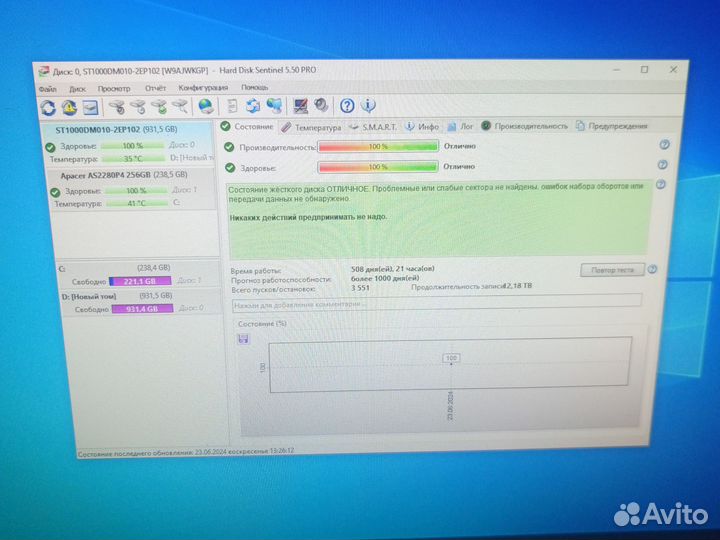Image resolution: width=720 pixels, height=540 pixels.
Task: Click the 35 °C temperature bar
Action: [x=133, y=158]
